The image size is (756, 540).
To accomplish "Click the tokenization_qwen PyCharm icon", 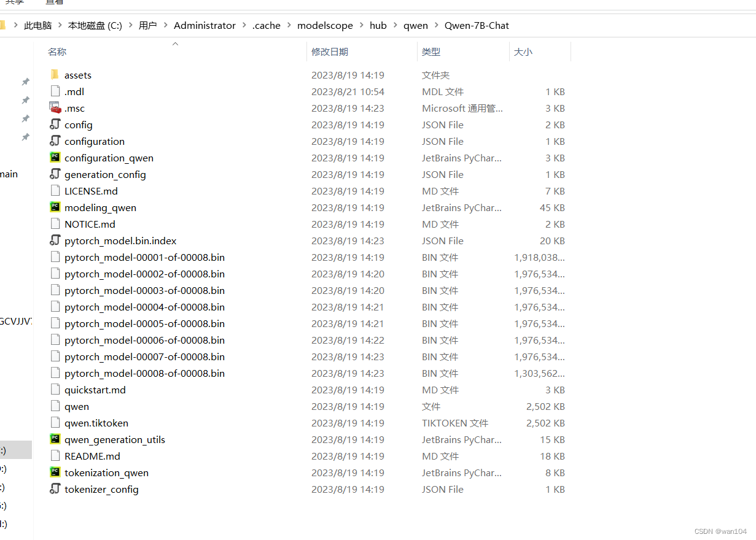I will (x=55, y=472).
